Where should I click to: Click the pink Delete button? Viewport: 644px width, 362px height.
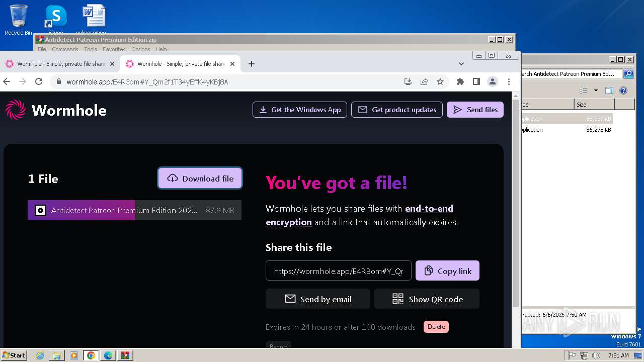436,327
